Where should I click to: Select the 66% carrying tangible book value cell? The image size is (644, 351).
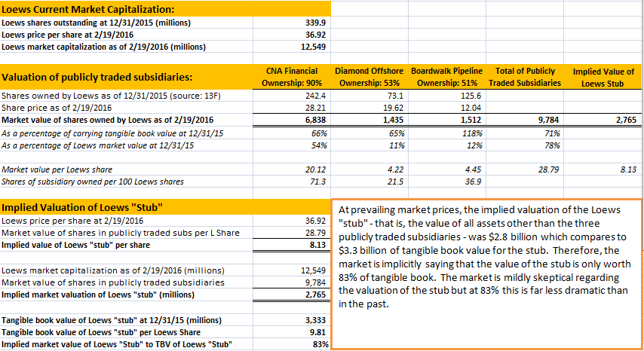(319, 133)
